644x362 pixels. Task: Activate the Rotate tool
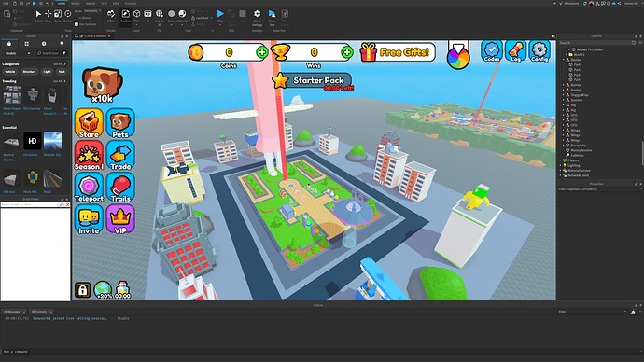pos(68,16)
